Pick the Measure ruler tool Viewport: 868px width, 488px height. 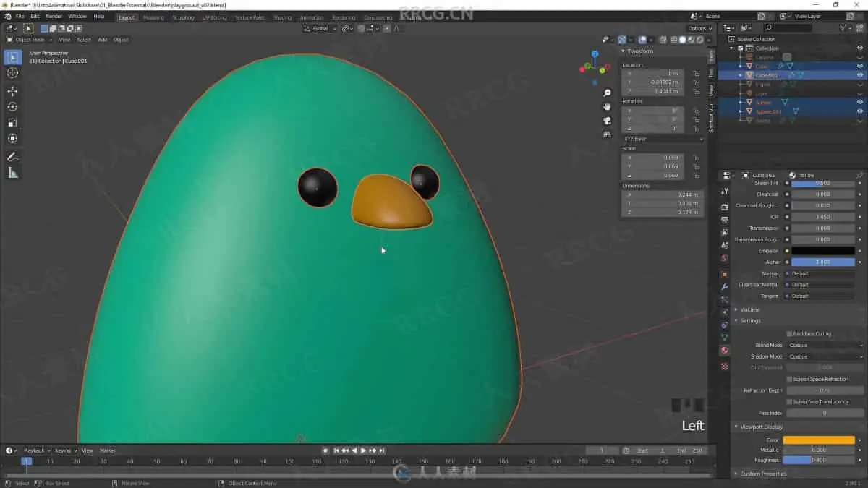click(x=12, y=173)
